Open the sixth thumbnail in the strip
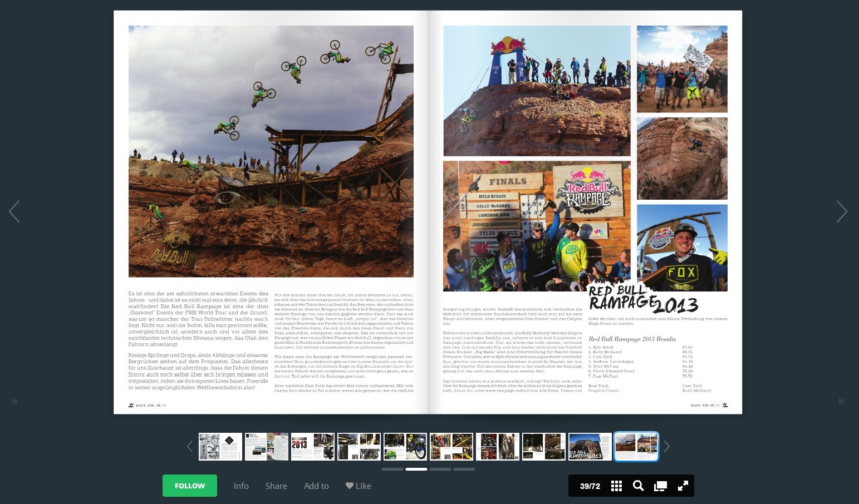This screenshot has width=859, height=504. point(451,446)
